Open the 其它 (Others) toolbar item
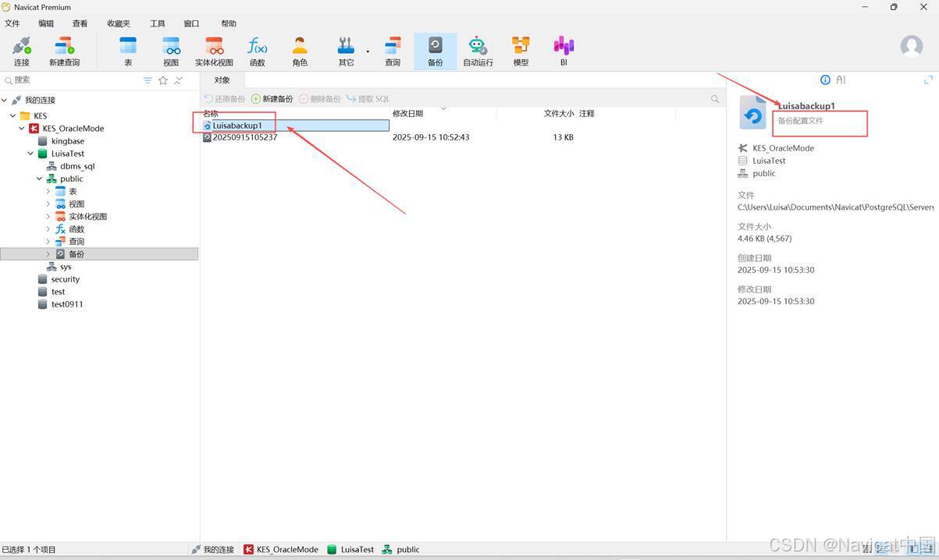 coord(346,51)
